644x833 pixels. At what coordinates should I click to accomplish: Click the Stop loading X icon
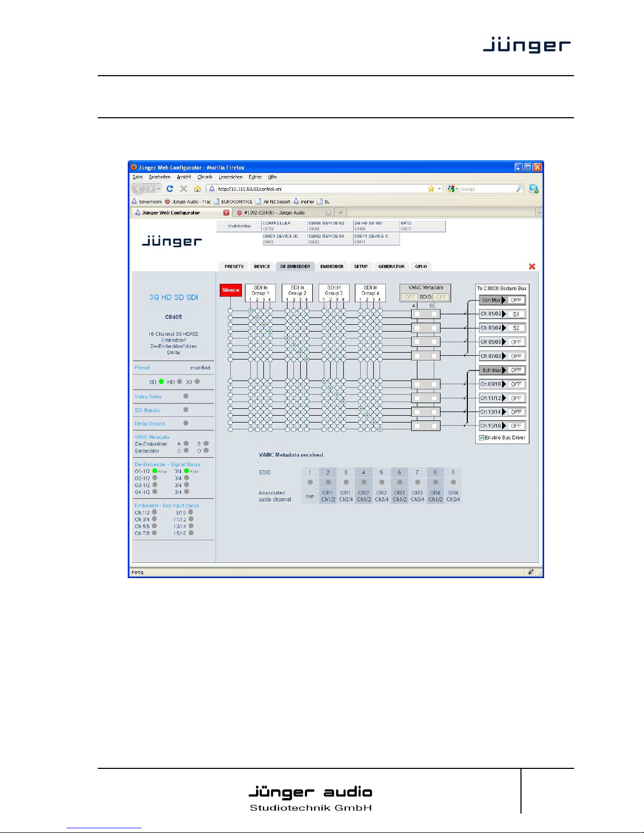(x=183, y=189)
